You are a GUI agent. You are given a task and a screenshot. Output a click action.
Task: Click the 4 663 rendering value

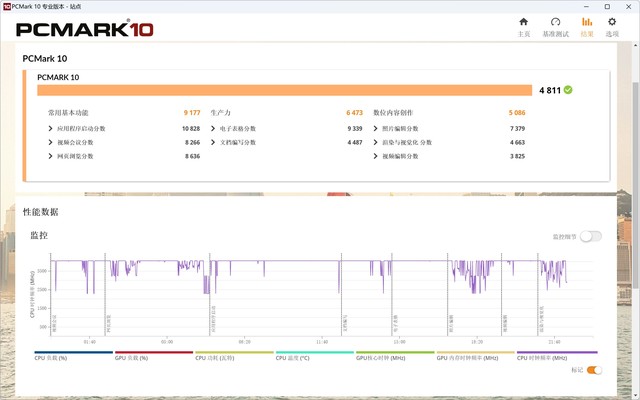[517, 142]
